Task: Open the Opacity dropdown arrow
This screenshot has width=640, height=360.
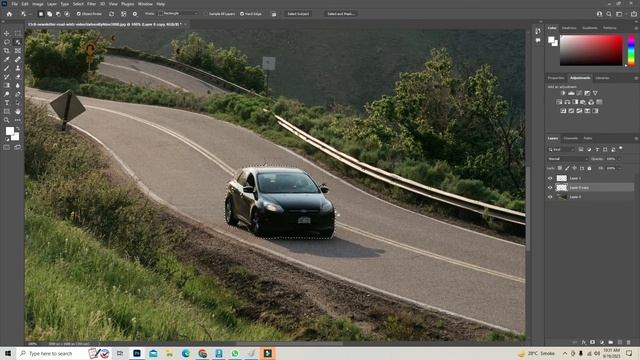Action: point(619,159)
